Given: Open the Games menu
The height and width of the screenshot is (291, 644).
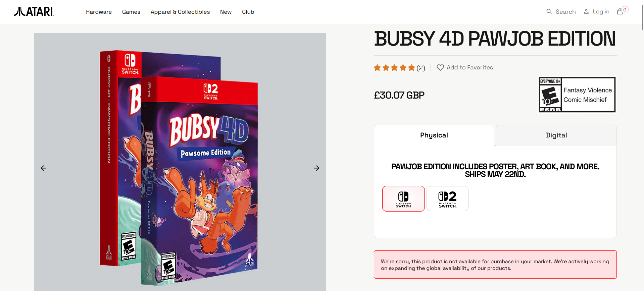Looking at the screenshot, I should pos(131,12).
